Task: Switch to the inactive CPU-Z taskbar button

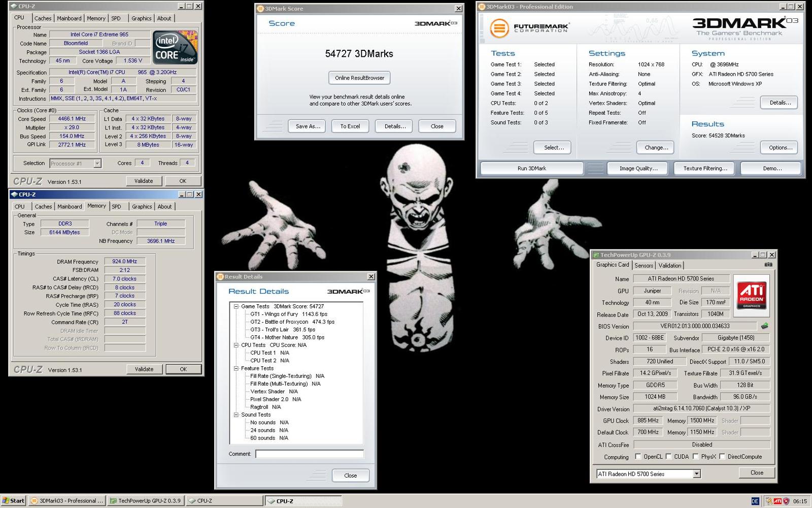Action: tap(224, 501)
